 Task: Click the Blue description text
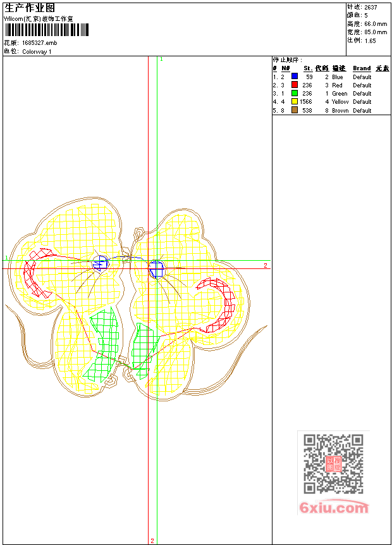tap(338, 77)
